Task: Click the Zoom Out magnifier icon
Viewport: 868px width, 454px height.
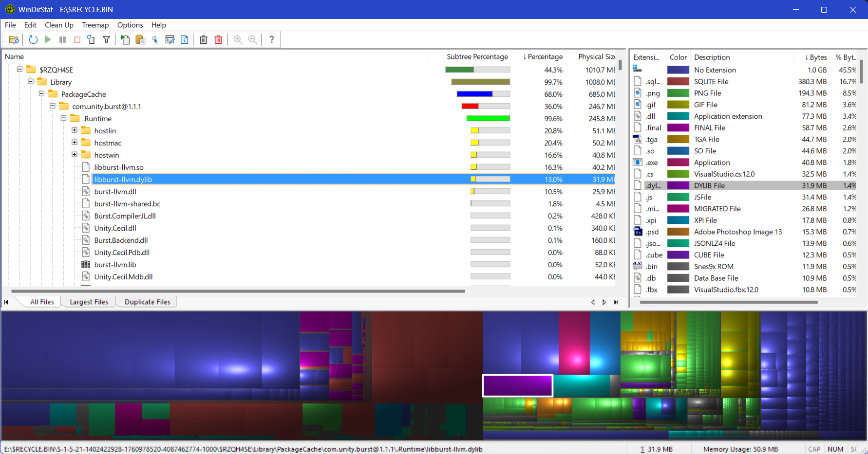Action: (x=252, y=40)
